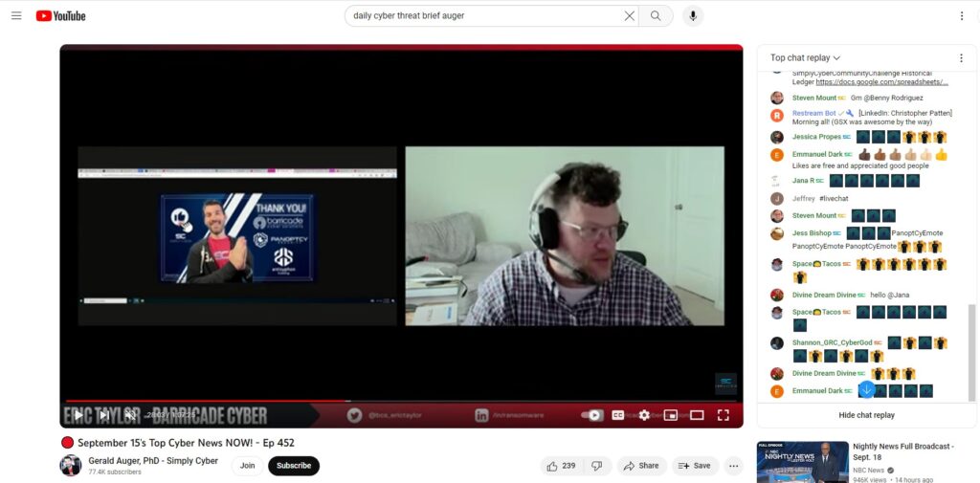Open Gerald Auger channel avatar
The width and height of the screenshot is (980, 483).
tap(71, 466)
